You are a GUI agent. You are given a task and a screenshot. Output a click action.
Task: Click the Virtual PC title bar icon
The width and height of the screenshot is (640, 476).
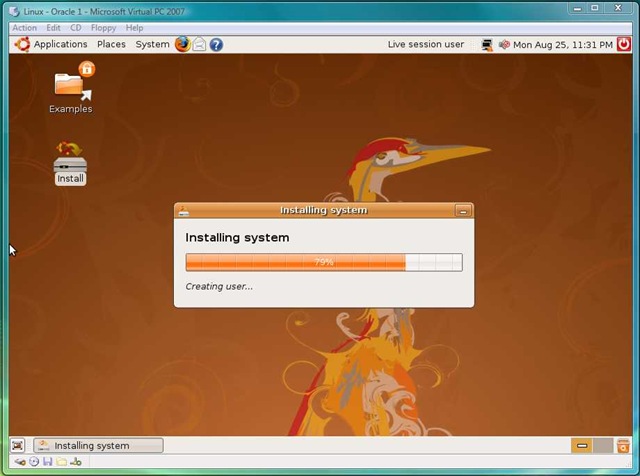tap(14, 11)
